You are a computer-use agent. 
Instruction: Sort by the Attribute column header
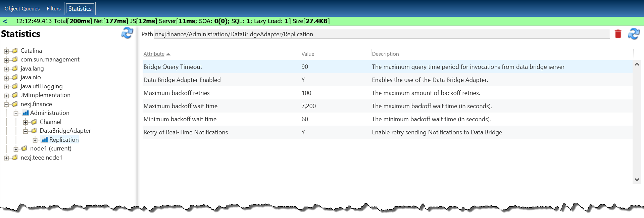(154, 54)
